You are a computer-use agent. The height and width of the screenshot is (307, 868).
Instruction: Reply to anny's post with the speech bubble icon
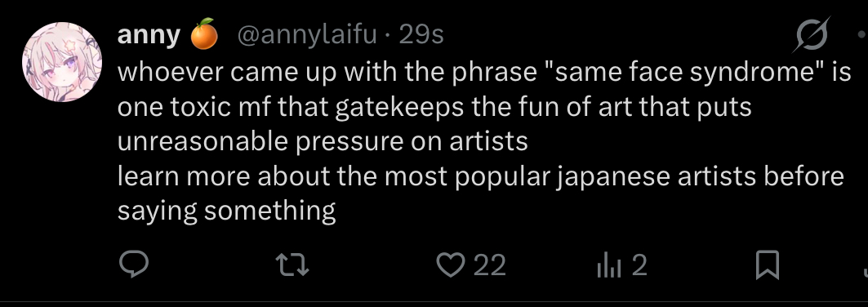(134, 265)
